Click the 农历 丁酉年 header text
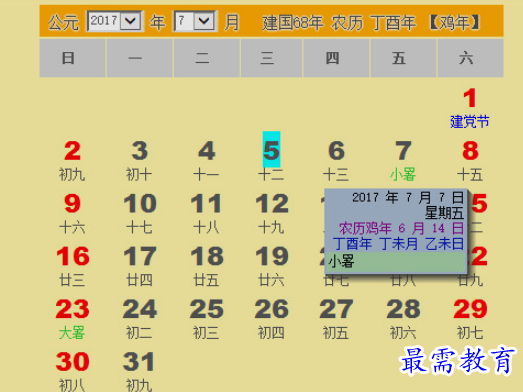The height and width of the screenshot is (392, 523). [x=373, y=23]
